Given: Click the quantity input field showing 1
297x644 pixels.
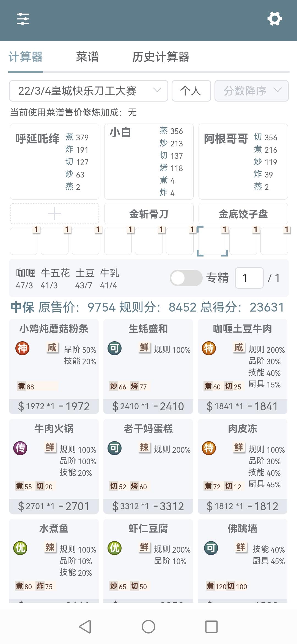Looking at the screenshot, I should (x=249, y=278).
